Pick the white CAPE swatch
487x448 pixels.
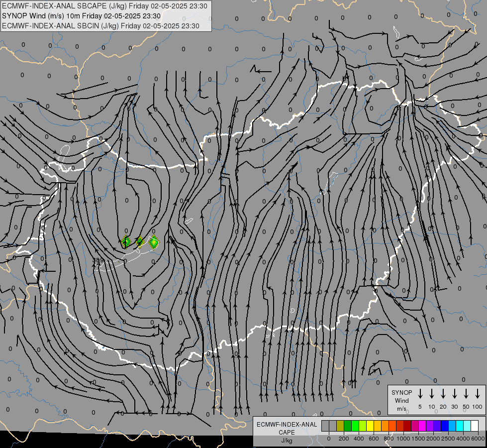(x=474, y=426)
